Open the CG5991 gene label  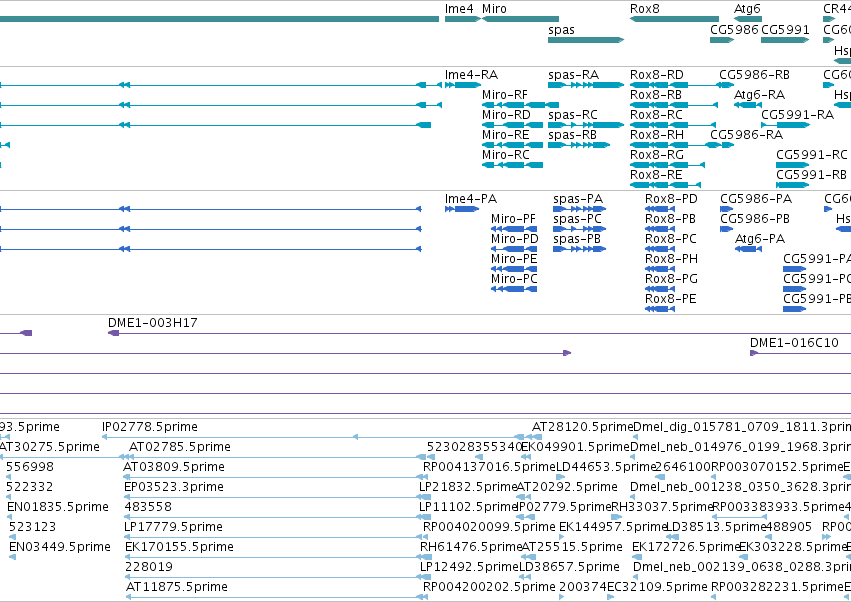coord(785,29)
